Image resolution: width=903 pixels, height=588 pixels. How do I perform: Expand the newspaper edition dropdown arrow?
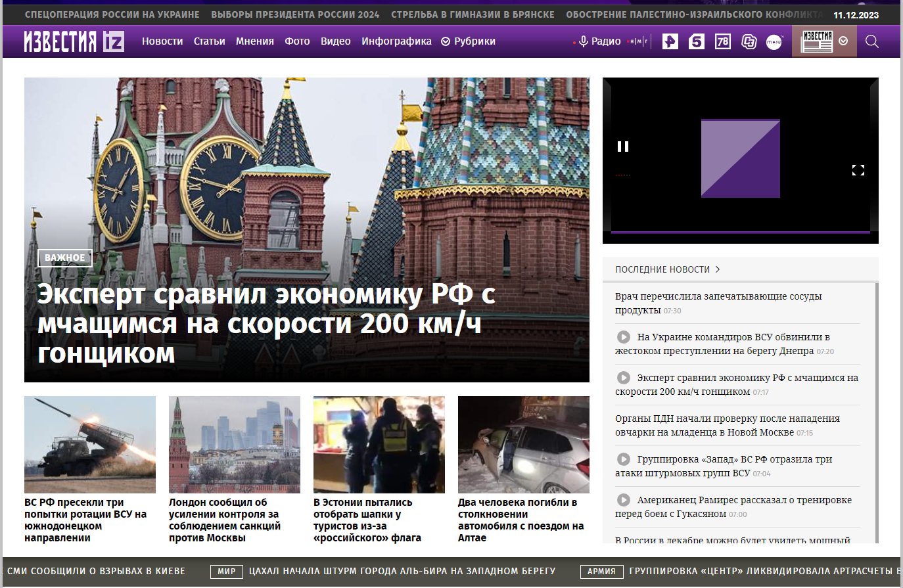(843, 41)
